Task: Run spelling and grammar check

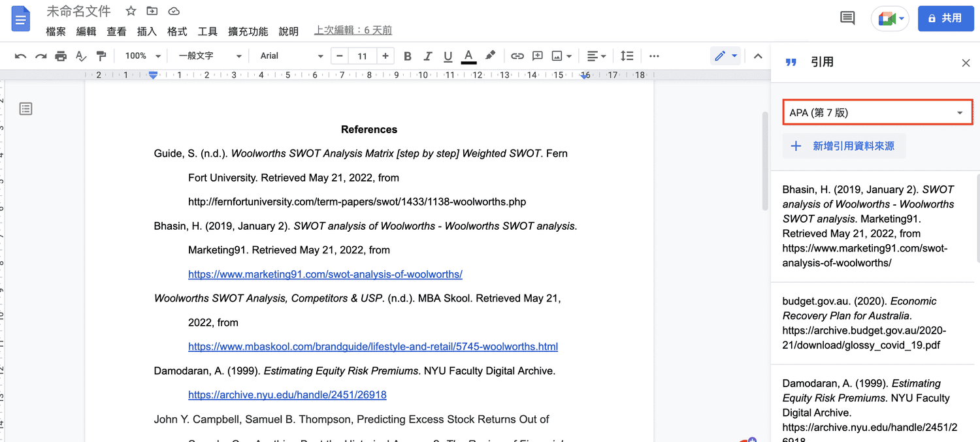Action: [81, 56]
